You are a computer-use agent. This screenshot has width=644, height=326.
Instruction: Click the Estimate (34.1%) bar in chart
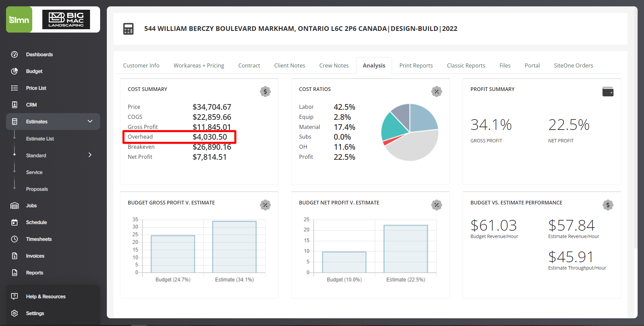tap(234, 247)
